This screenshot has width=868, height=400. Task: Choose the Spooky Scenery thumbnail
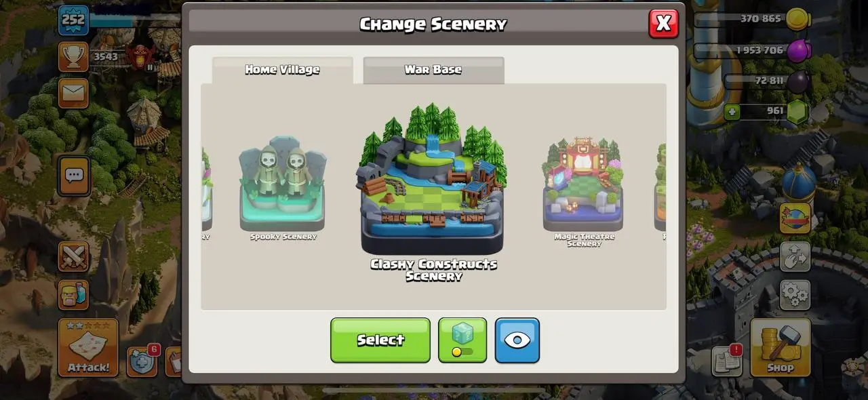[x=283, y=188]
